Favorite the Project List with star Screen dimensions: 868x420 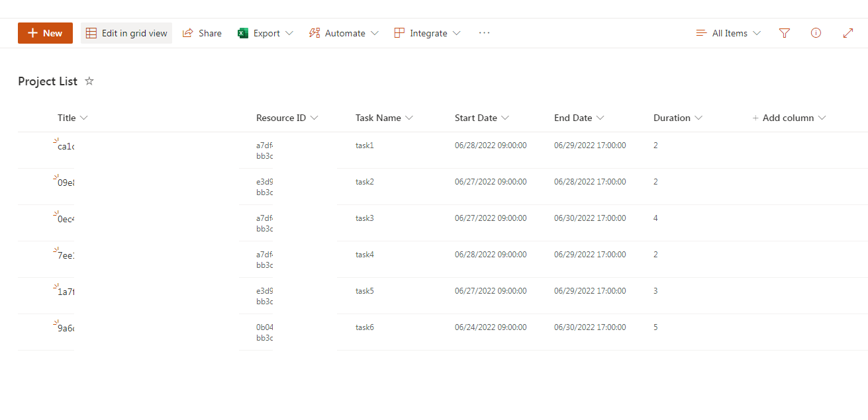point(89,81)
